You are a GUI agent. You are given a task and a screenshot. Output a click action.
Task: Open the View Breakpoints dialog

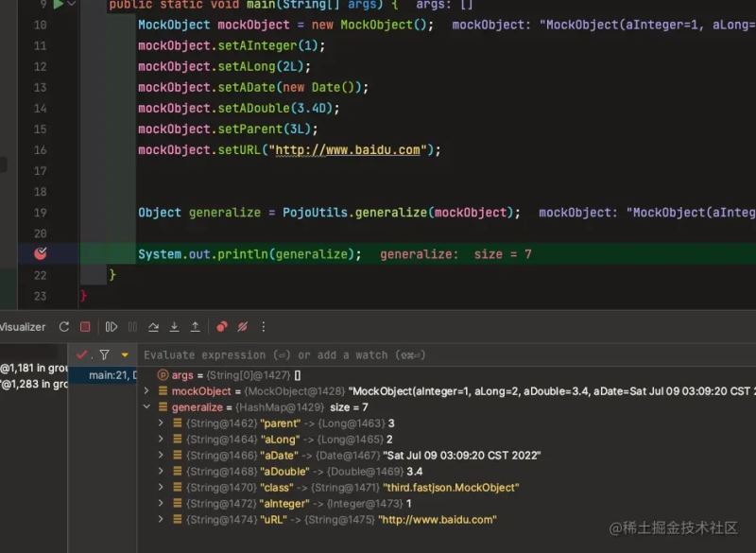click(222, 327)
